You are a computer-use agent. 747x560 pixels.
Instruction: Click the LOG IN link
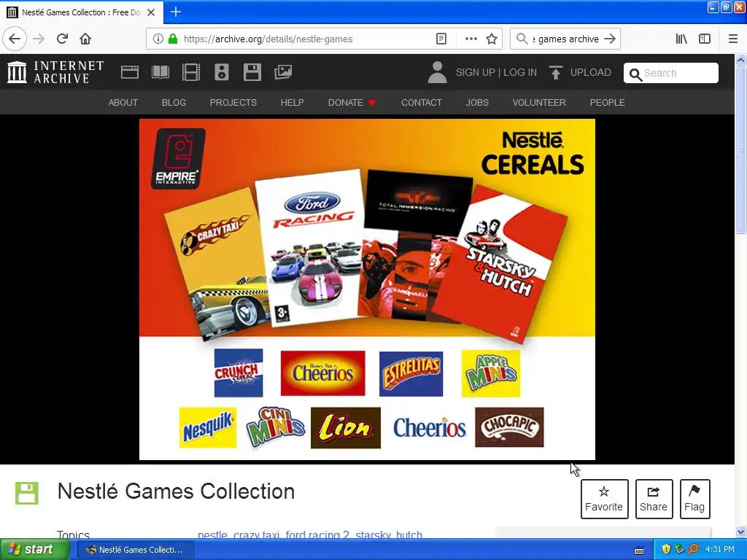point(520,72)
